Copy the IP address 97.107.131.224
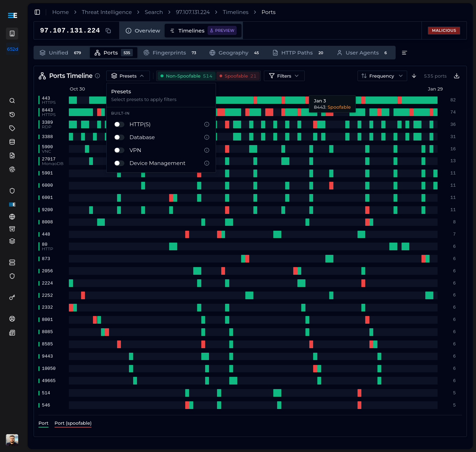476x452 pixels. pyautogui.click(x=108, y=30)
